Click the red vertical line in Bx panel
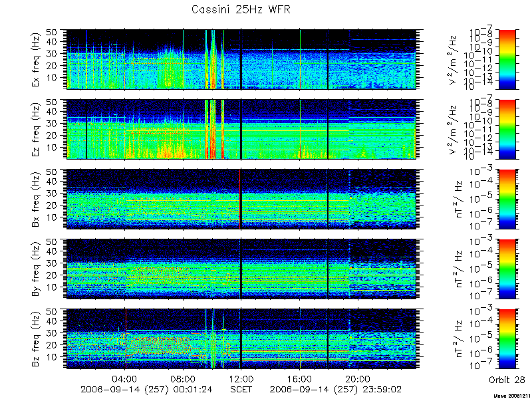 240,199
